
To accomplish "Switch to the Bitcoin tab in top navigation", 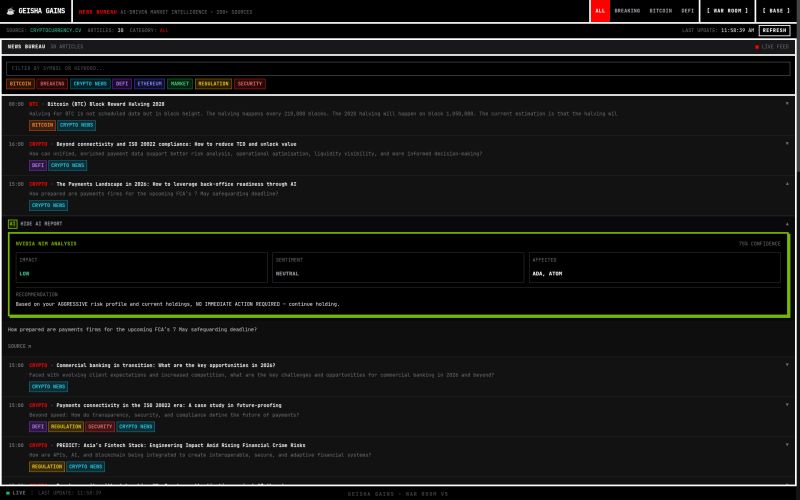I will pos(661,11).
